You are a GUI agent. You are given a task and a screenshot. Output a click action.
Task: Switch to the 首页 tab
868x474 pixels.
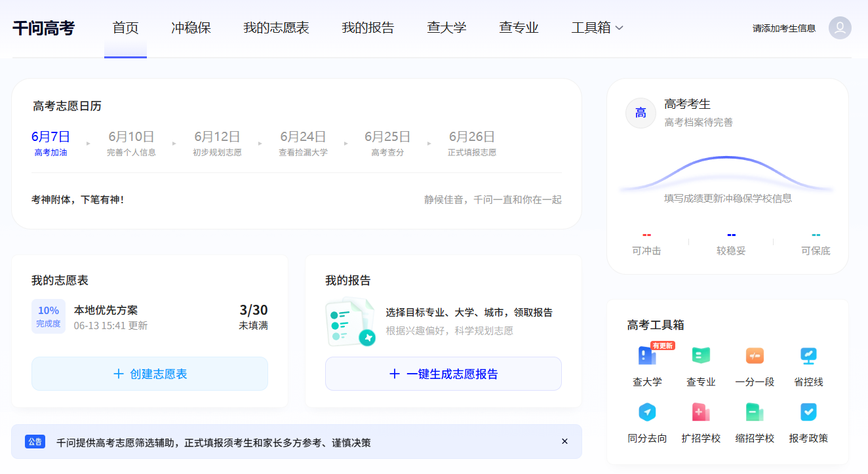(x=125, y=28)
